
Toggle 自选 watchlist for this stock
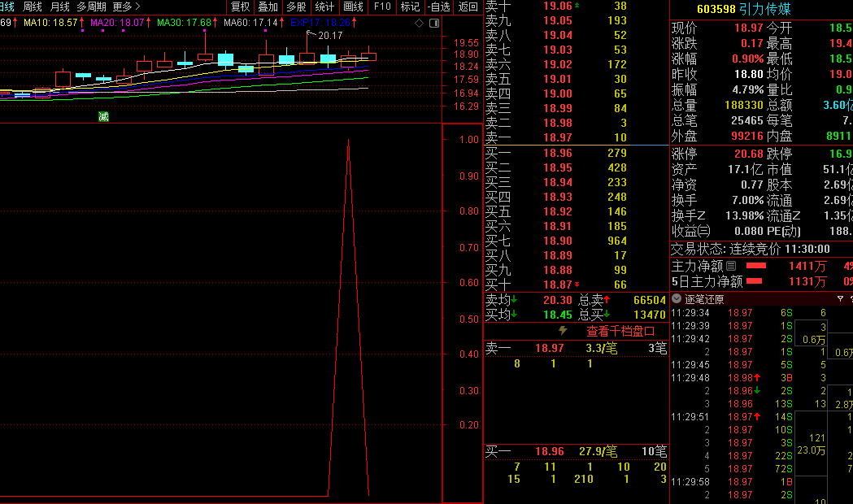(439, 7)
